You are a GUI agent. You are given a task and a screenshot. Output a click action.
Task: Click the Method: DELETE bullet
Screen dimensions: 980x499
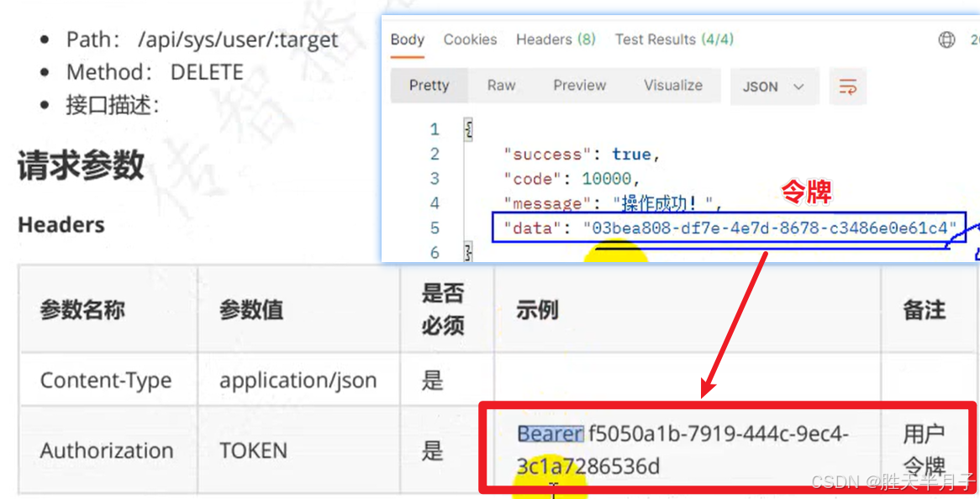pos(155,72)
